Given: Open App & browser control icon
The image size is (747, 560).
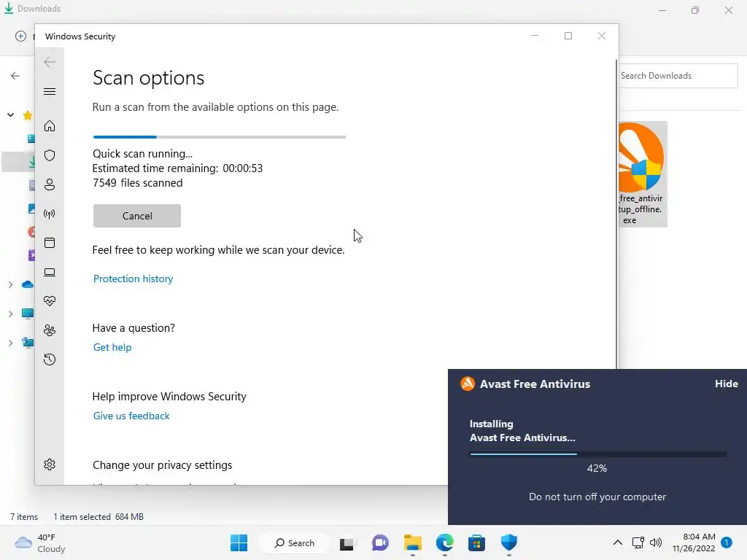Looking at the screenshot, I should [50, 243].
